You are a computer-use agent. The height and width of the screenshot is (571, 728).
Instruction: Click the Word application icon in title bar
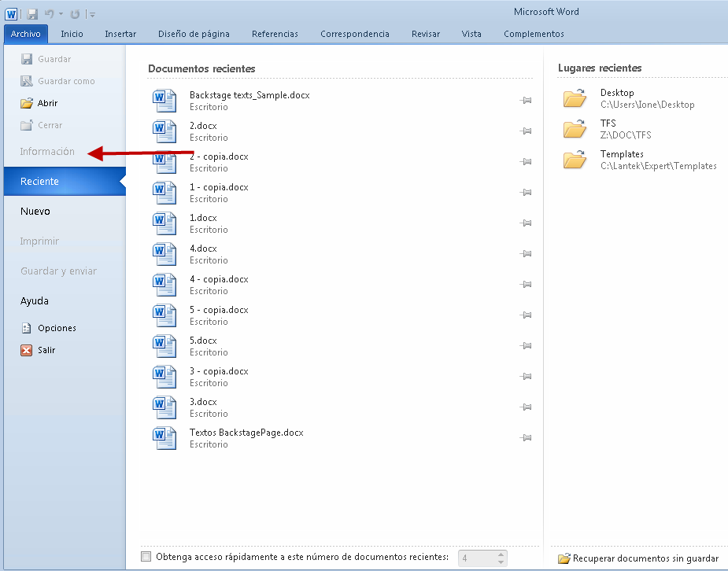(11, 14)
